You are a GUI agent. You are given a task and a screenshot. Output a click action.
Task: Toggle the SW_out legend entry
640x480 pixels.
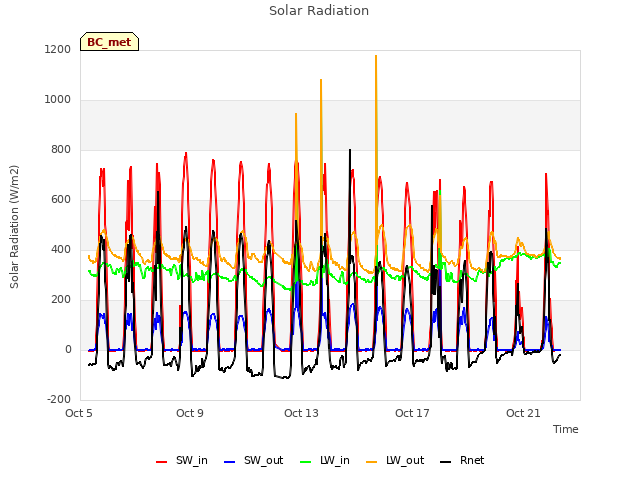(x=253, y=461)
